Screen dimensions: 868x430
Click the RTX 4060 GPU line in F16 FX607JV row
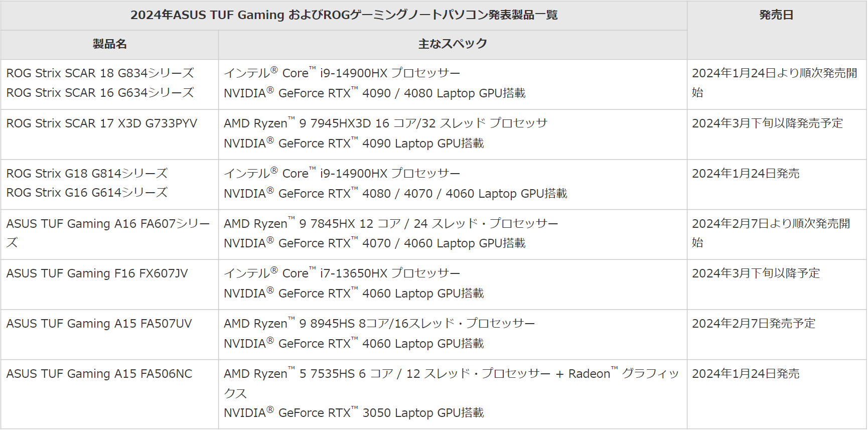pyautogui.click(x=354, y=294)
